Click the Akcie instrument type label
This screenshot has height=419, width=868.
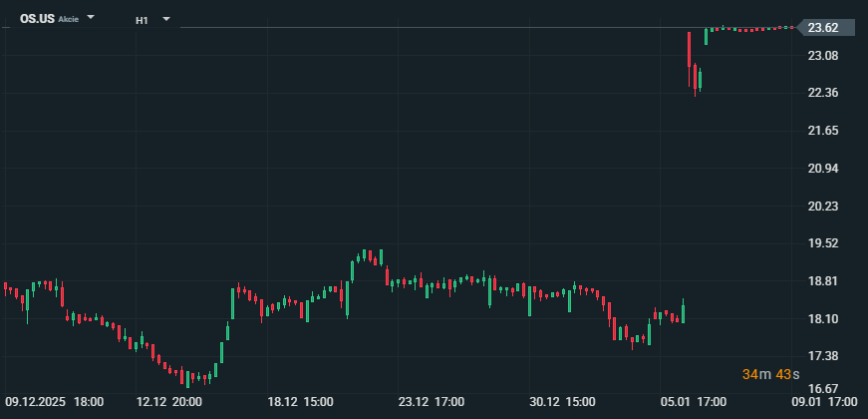(x=68, y=19)
